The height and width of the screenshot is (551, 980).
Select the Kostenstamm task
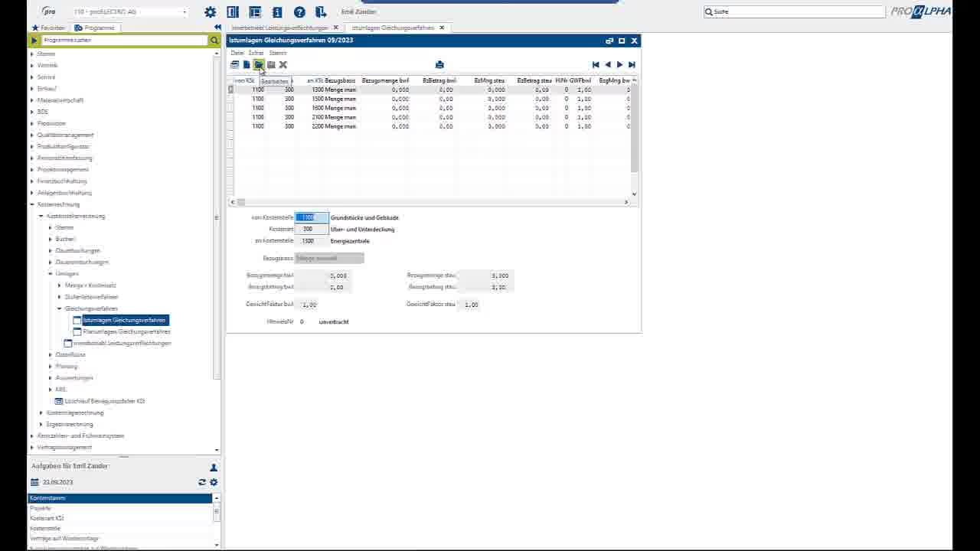pos(120,498)
